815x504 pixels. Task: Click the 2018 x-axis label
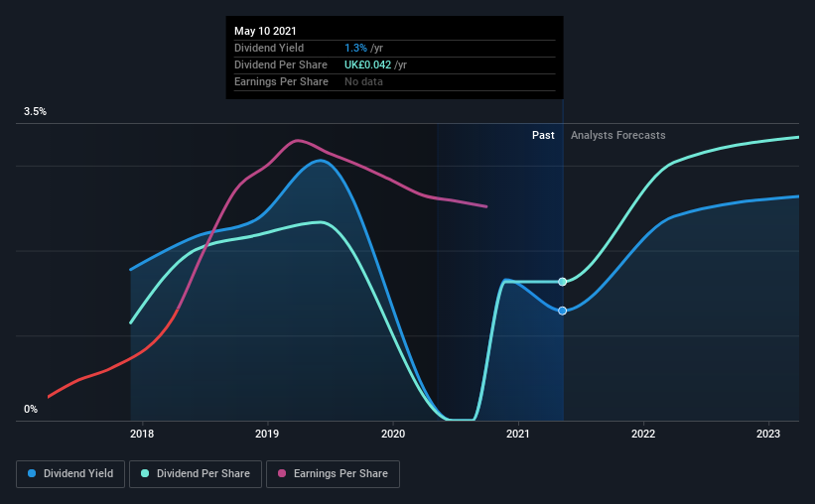point(142,434)
